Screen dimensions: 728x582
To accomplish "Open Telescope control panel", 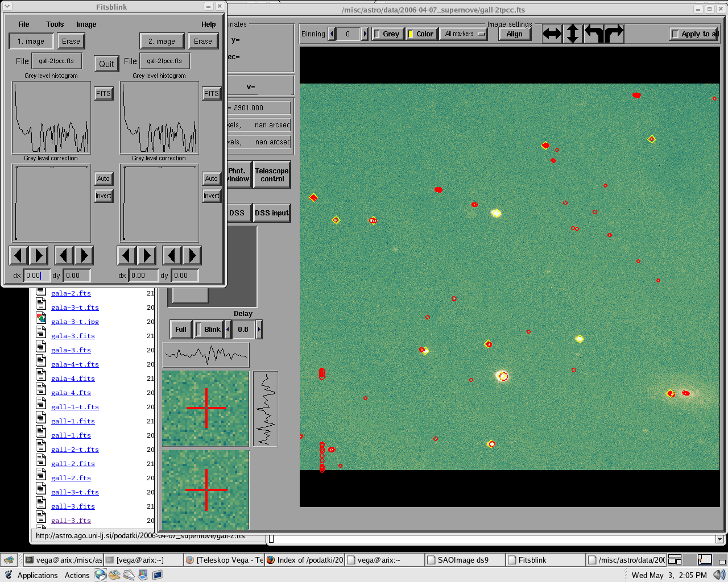I will pyautogui.click(x=272, y=174).
